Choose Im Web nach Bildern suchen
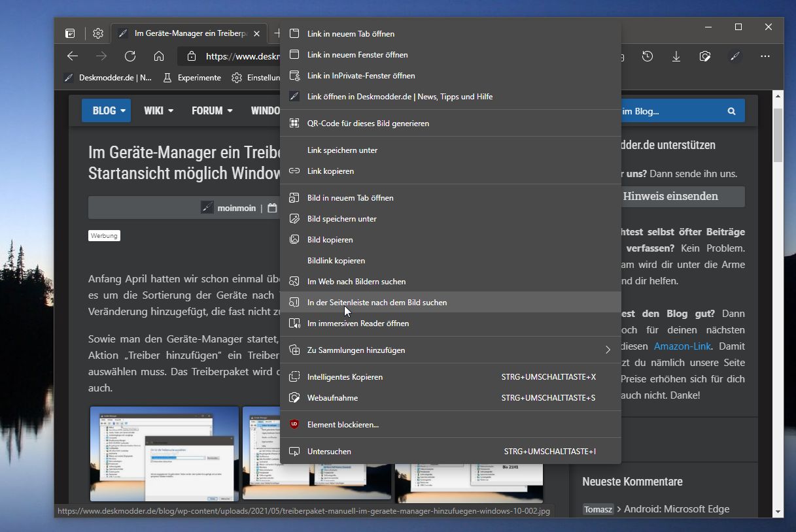The width and height of the screenshot is (796, 532). [450, 282]
